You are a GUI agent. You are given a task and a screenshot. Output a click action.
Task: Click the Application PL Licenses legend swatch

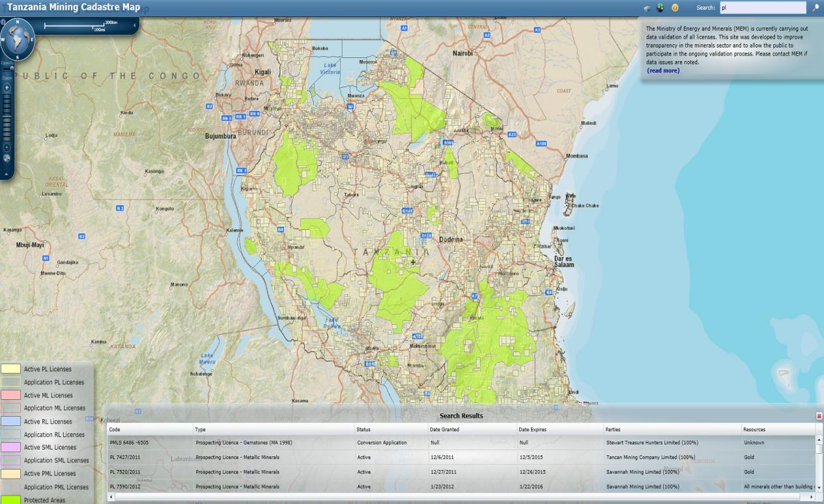[x=10, y=382]
